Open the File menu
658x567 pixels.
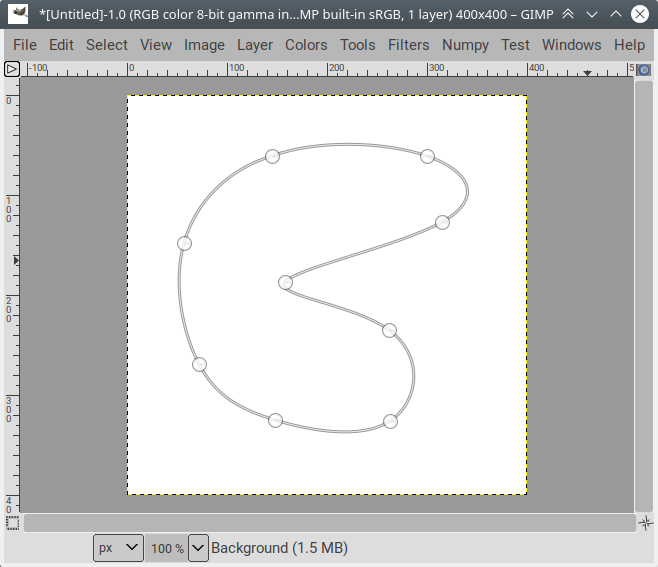tap(25, 45)
